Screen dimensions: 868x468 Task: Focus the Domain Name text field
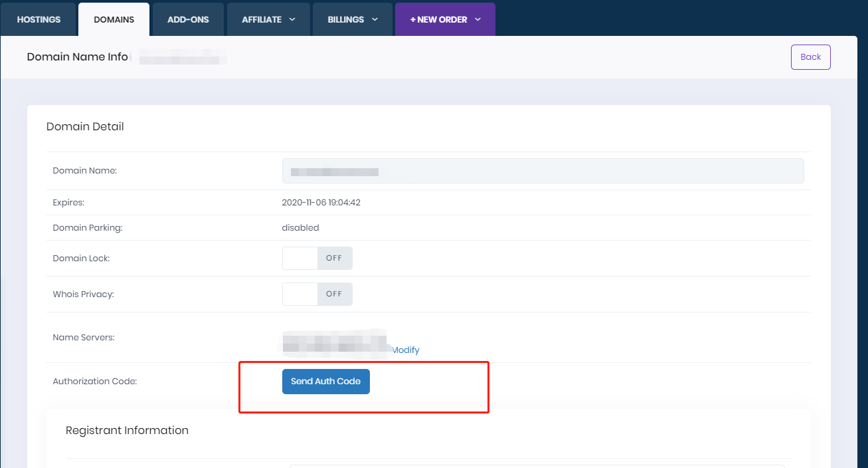point(543,171)
